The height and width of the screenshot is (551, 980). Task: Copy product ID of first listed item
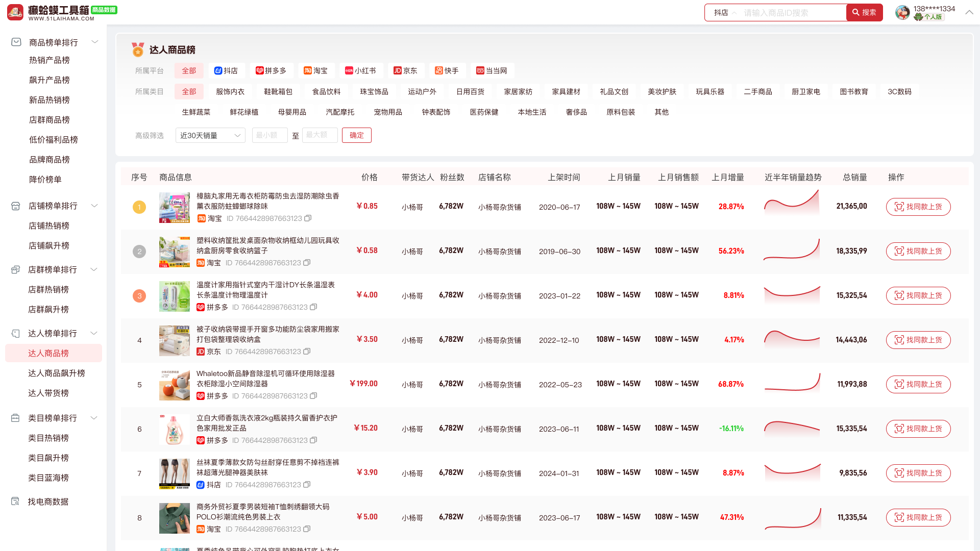point(308,218)
